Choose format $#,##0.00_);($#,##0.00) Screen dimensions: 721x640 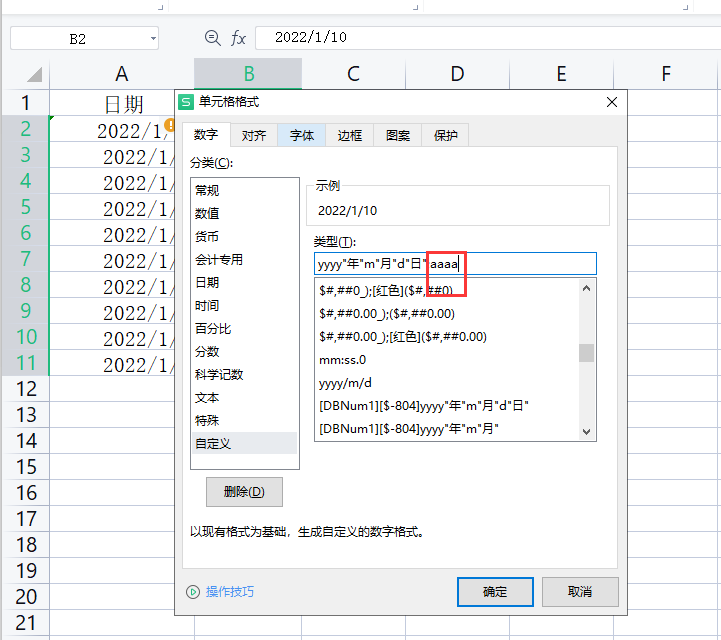coord(446,314)
